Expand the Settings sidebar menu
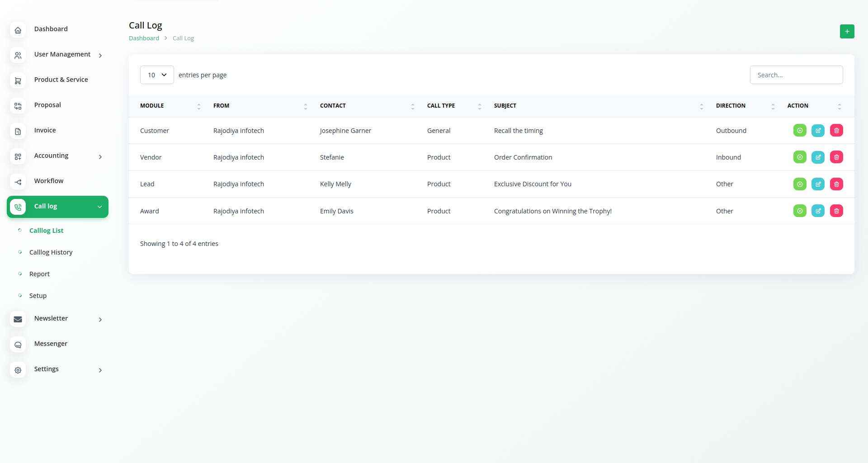 pyautogui.click(x=100, y=370)
